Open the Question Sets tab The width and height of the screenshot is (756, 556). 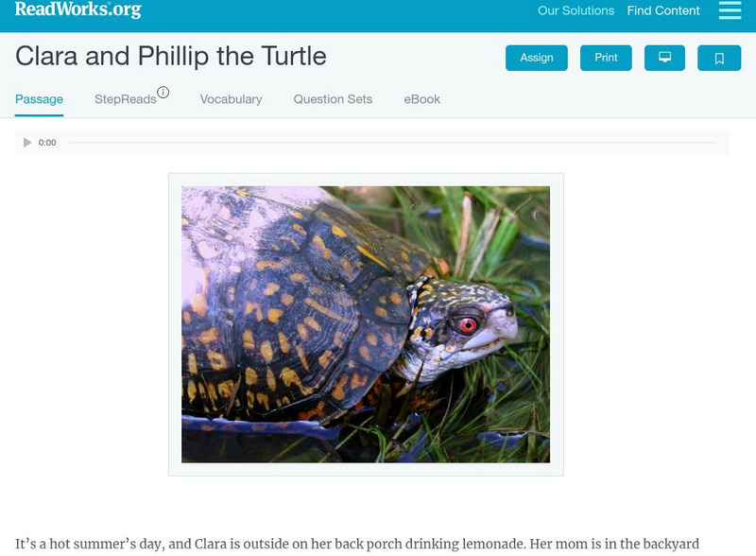click(x=333, y=99)
